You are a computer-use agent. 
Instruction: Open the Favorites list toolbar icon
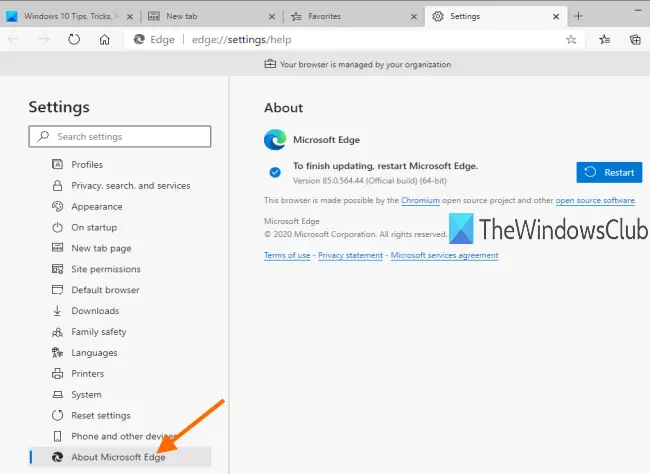(604, 40)
